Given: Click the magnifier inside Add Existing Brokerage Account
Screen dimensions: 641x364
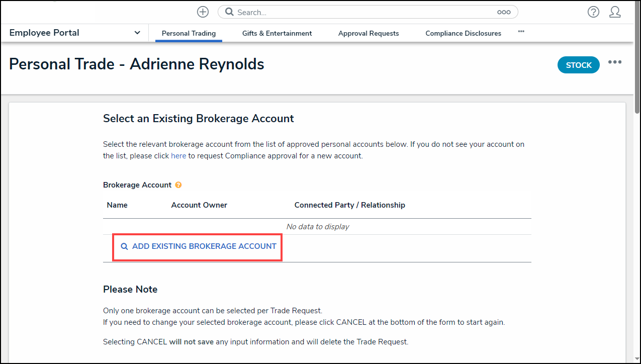Looking at the screenshot, I should (124, 246).
